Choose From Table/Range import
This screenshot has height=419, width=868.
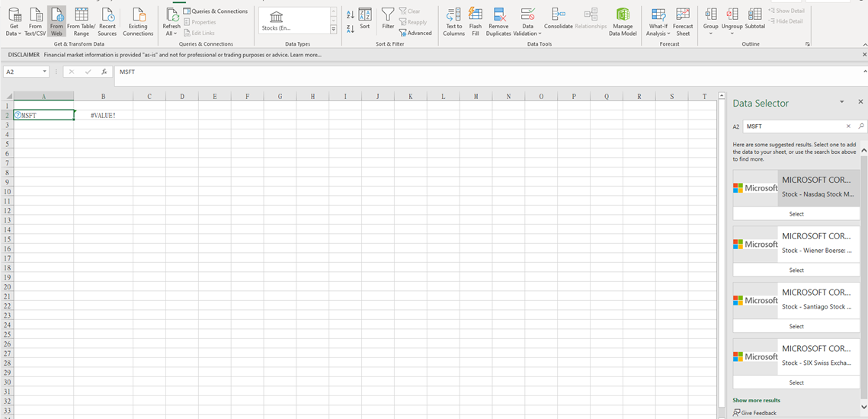coord(82,22)
